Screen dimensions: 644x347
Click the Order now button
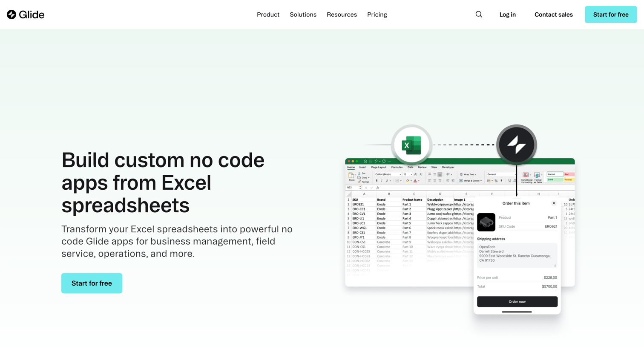point(517,301)
